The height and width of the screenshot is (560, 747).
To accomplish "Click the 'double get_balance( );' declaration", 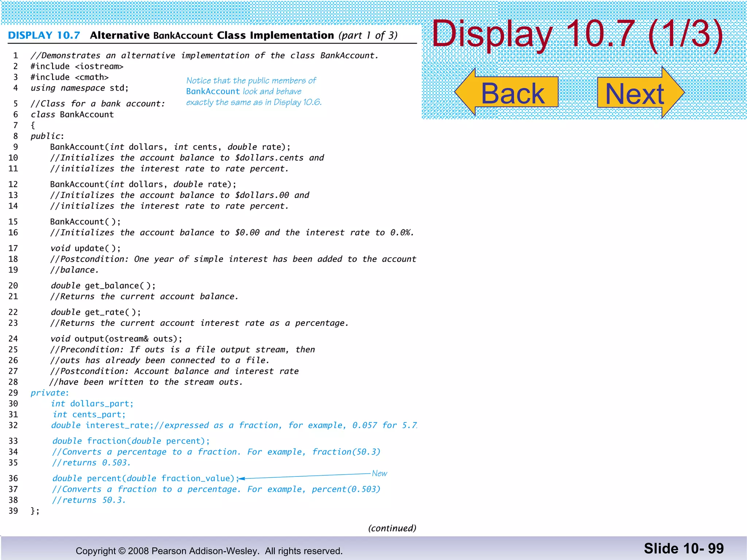I will coord(103,286).
